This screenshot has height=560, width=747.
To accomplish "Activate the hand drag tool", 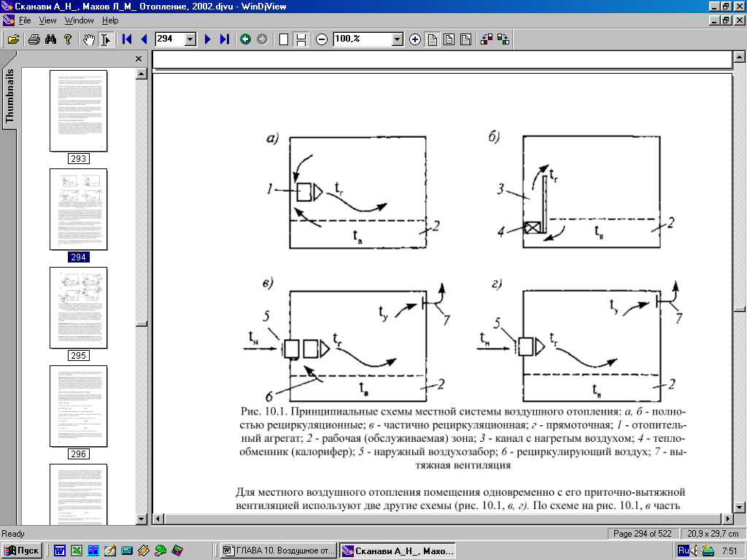I will (x=88, y=39).
